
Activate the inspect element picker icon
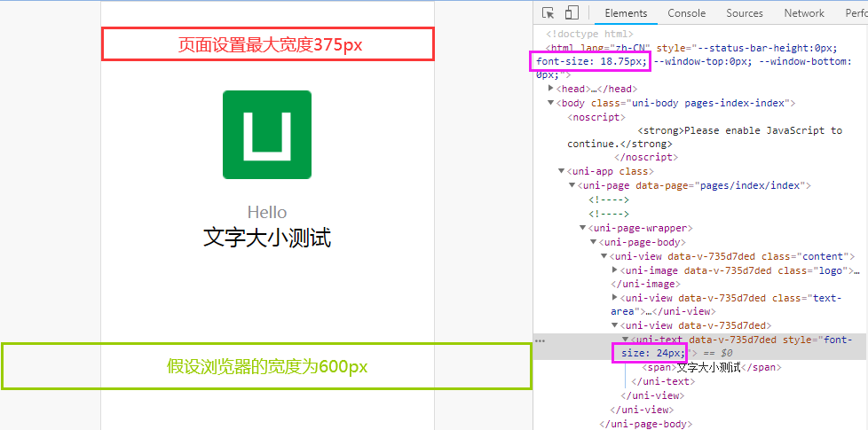click(x=548, y=13)
